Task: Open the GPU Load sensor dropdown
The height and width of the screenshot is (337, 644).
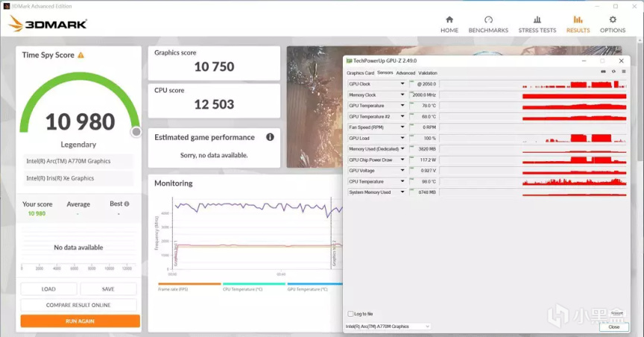Action: pyautogui.click(x=402, y=138)
